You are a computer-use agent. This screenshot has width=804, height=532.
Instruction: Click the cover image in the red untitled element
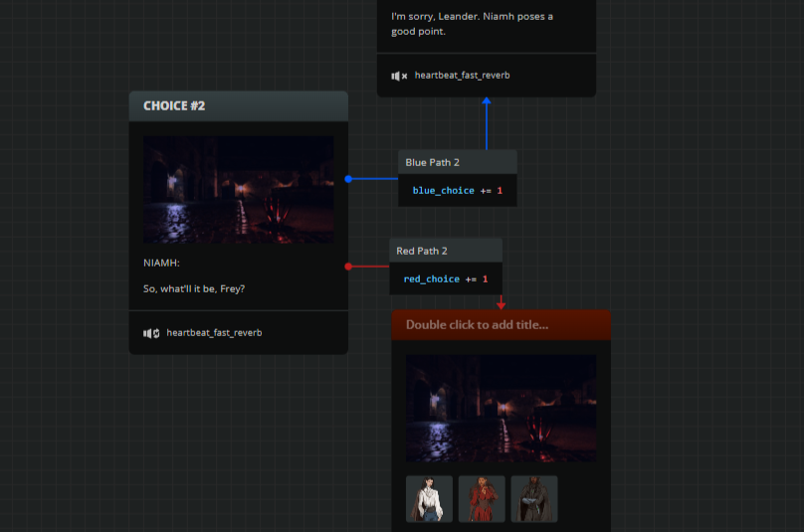[501, 408]
